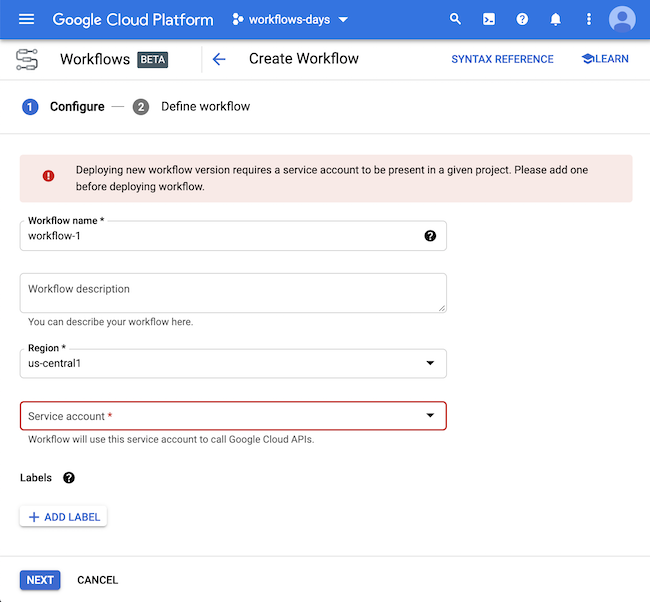Open the user account avatar

tap(622, 19)
